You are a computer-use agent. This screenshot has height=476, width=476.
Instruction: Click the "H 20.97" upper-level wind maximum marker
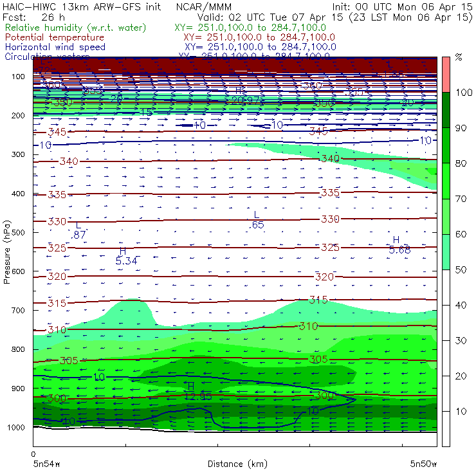click(245, 96)
